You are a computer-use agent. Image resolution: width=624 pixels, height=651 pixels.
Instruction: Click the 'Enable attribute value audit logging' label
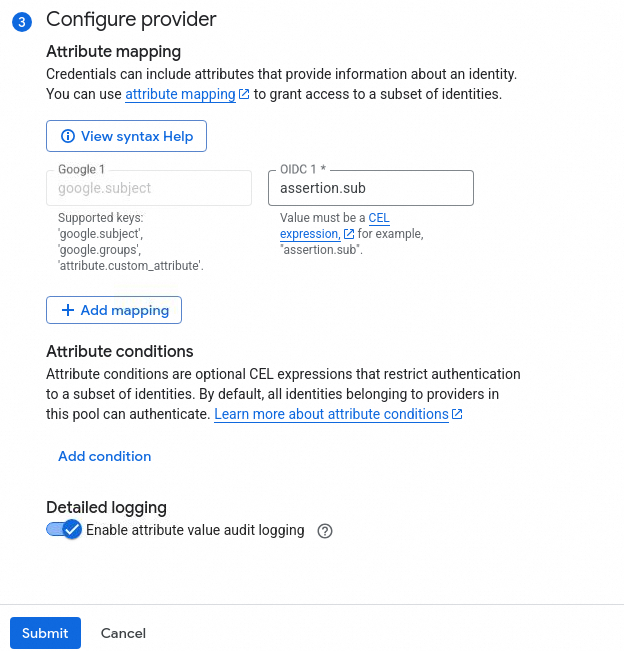[195, 530]
